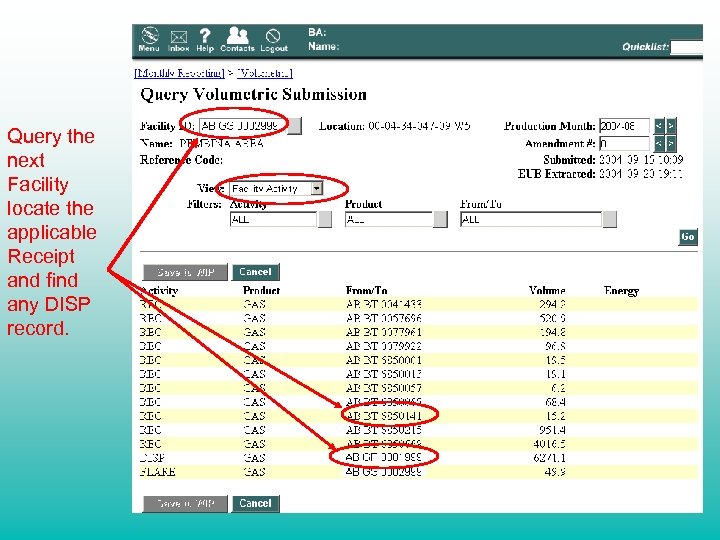The image size is (720, 540).
Task: Select row AB BT 5850001
Action: (x=418, y=360)
